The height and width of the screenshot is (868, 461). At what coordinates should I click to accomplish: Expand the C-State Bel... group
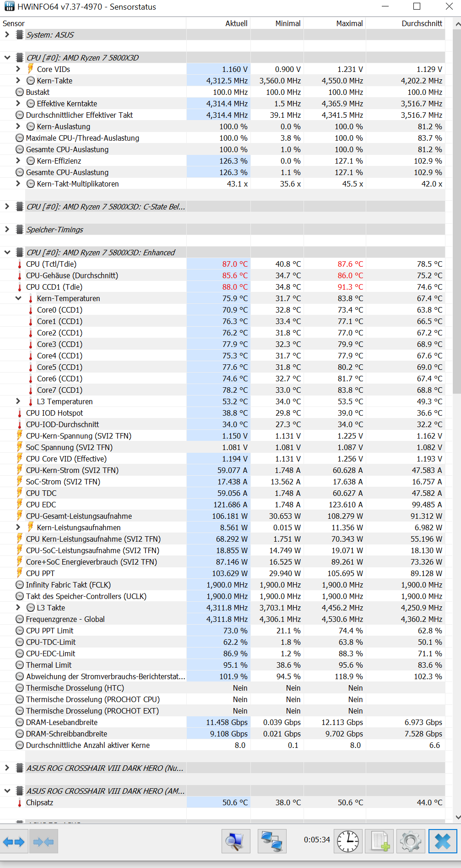coord(7,206)
